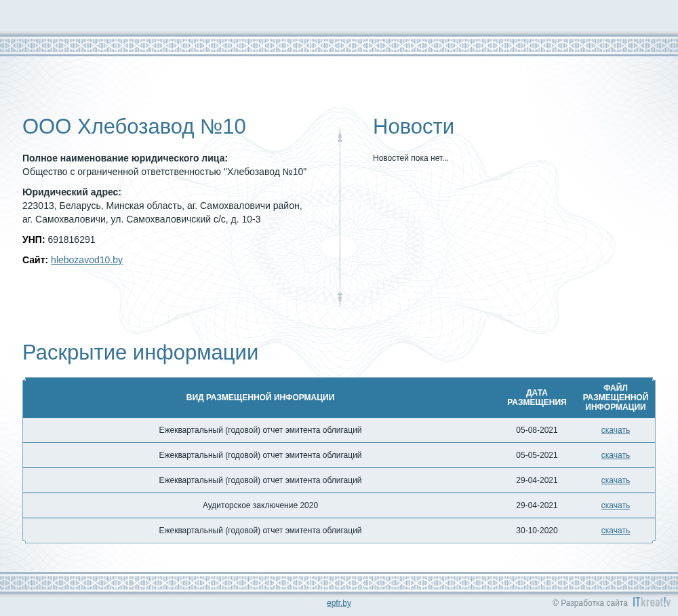This screenshot has height=616, width=678.
Task: Click the 'Файл размещенной информации' column header
Action: [x=616, y=397]
